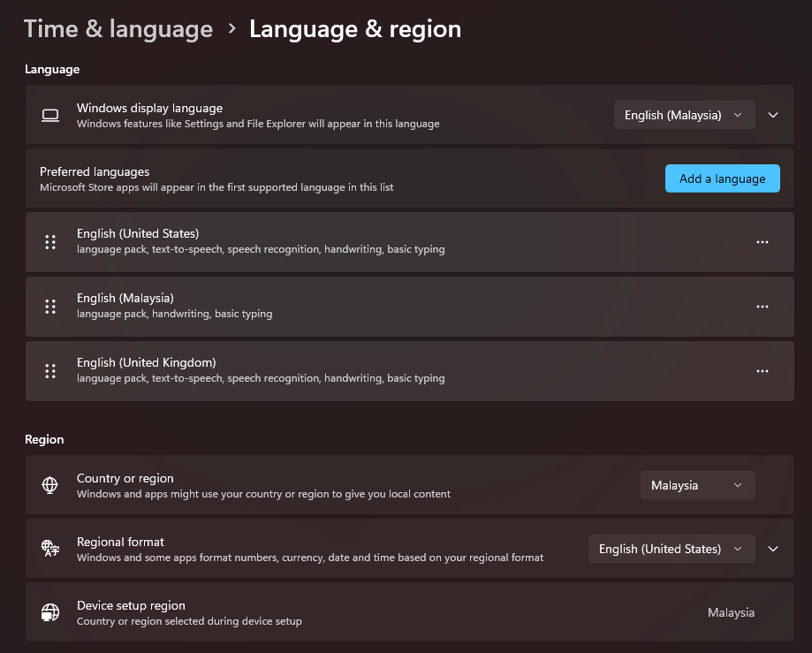Screen dimensions: 812x653
Task: Open Regional format dropdown showing English (United States)
Action: tap(672, 549)
